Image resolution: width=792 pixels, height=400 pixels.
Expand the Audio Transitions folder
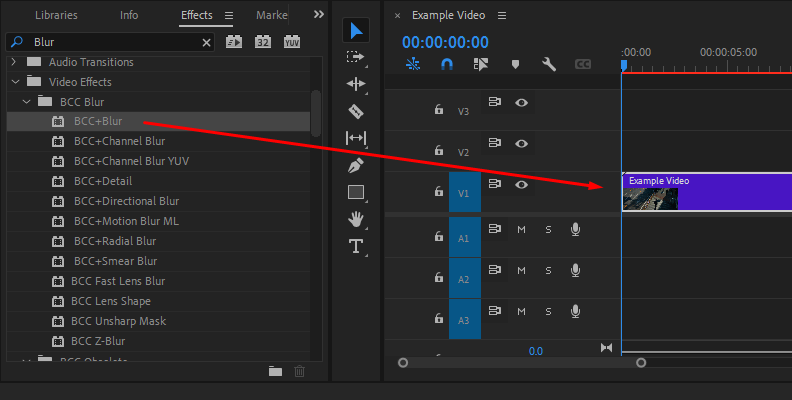[x=14, y=62]
